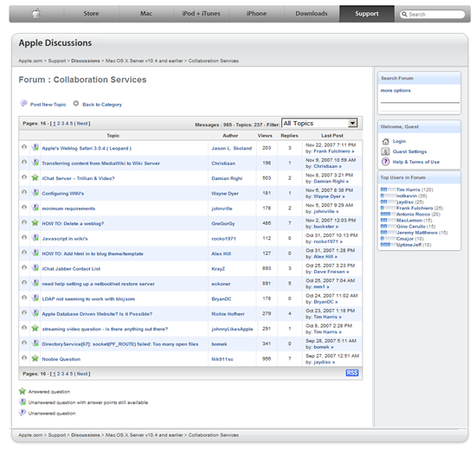Open the Store tab
This screenshot has height=449, width=476.
91,14
